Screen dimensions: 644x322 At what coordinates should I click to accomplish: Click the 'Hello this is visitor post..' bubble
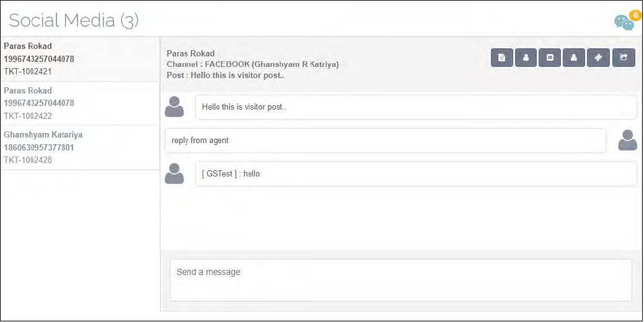pos(416,107)
